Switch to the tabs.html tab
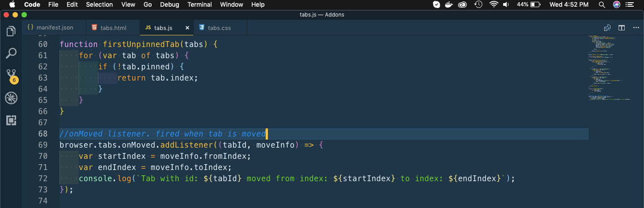Screen dimensions: 644x208 tap(114, 28)
